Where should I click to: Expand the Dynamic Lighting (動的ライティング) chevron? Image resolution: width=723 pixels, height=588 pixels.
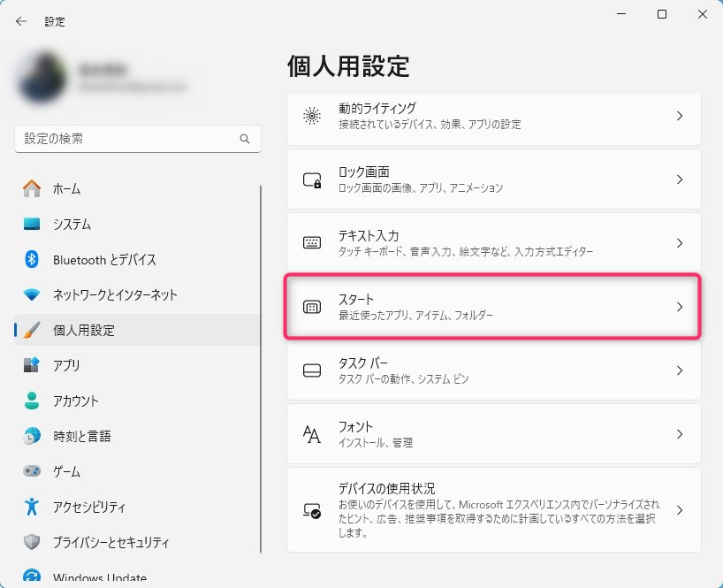(x=679, y=116)
